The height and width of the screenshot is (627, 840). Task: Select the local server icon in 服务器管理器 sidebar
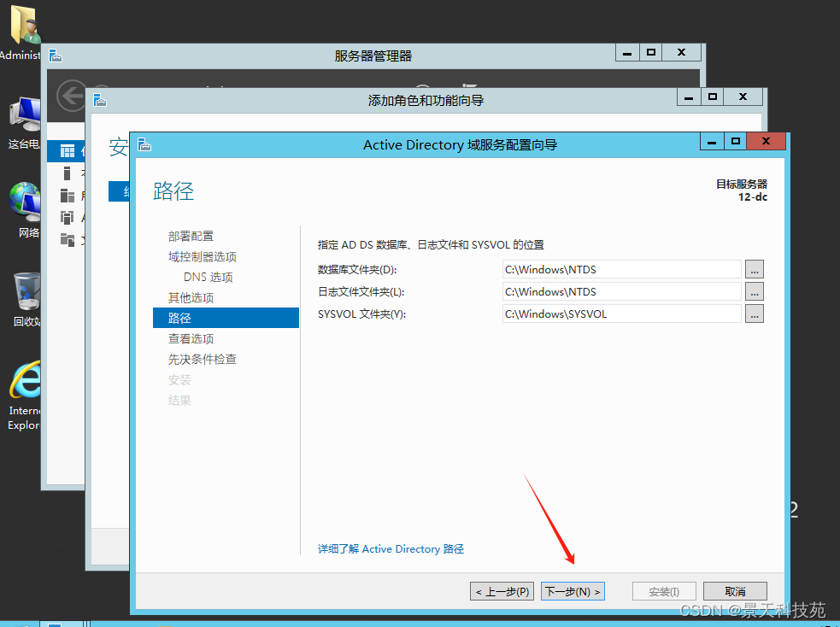67,173
